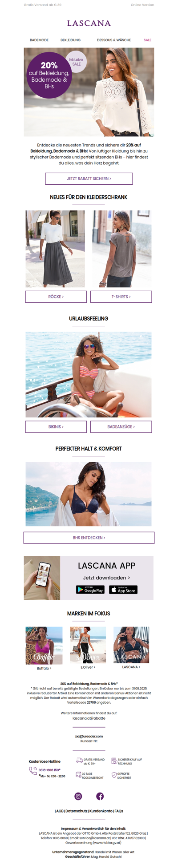This screenshot has height=868, width=178.
Task: Click the 30 Tage Rückgaberecht icon
Action: pyautogui.click(x=78, y=775)
